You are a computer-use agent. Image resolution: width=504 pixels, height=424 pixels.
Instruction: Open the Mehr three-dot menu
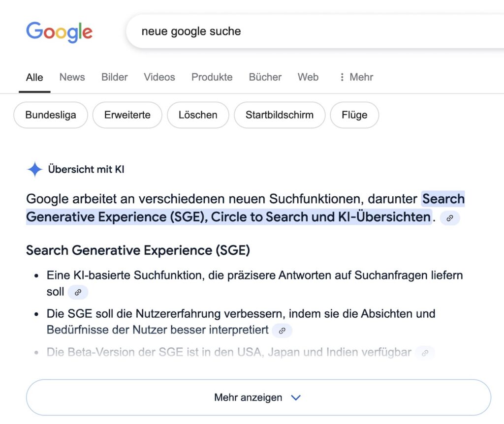(356, 77)
